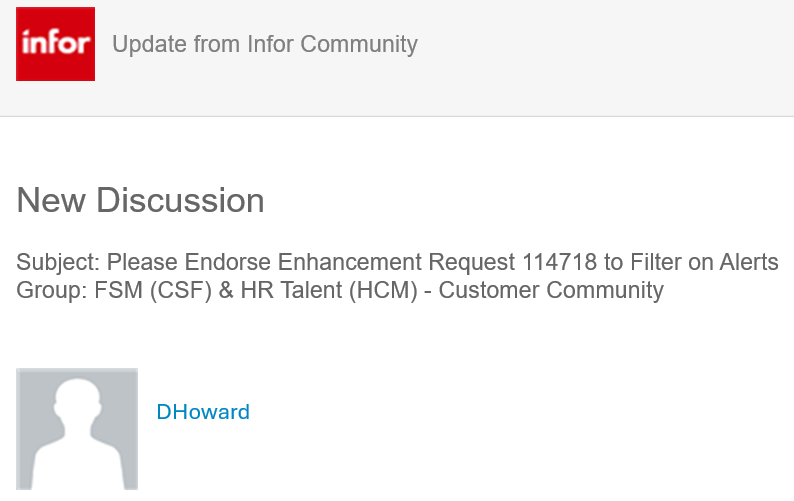Click the 'Group:' label

[x=52, y=290]
